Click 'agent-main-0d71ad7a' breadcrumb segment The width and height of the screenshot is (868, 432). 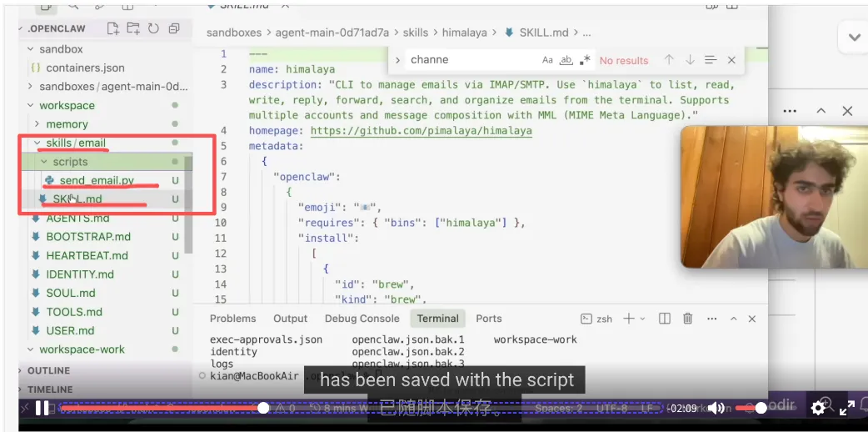(x=332, y=33)
